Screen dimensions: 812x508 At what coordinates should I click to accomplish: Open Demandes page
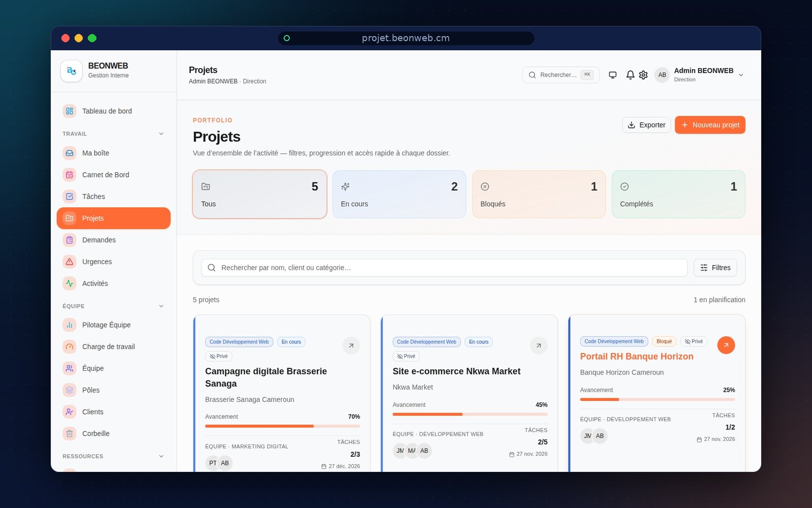pyautogui.click(x=114, y=240)
